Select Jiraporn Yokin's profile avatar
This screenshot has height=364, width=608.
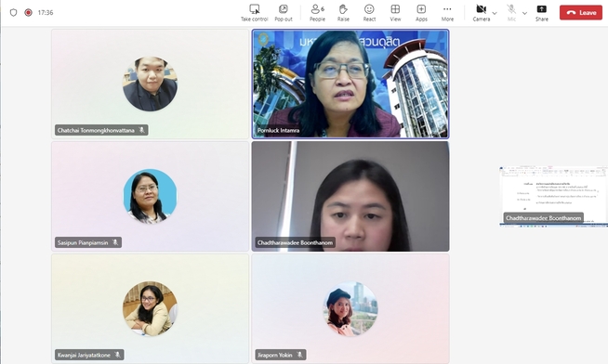[x=350, y=308]
